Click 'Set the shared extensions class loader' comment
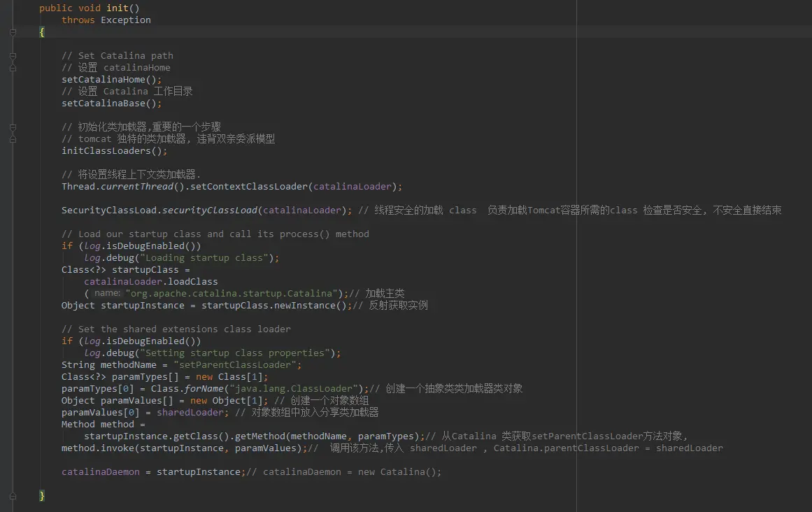Viewport: 812px width, 512px height. 176,329
